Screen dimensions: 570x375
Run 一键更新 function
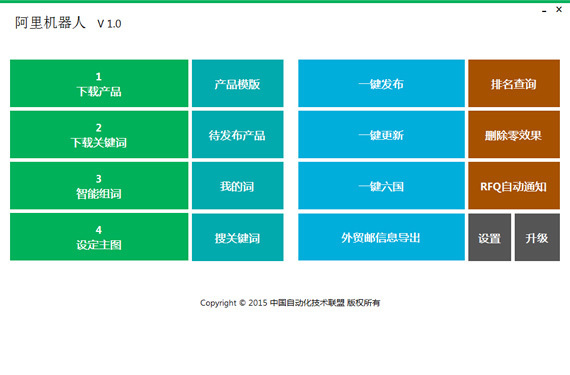point(381,134)
